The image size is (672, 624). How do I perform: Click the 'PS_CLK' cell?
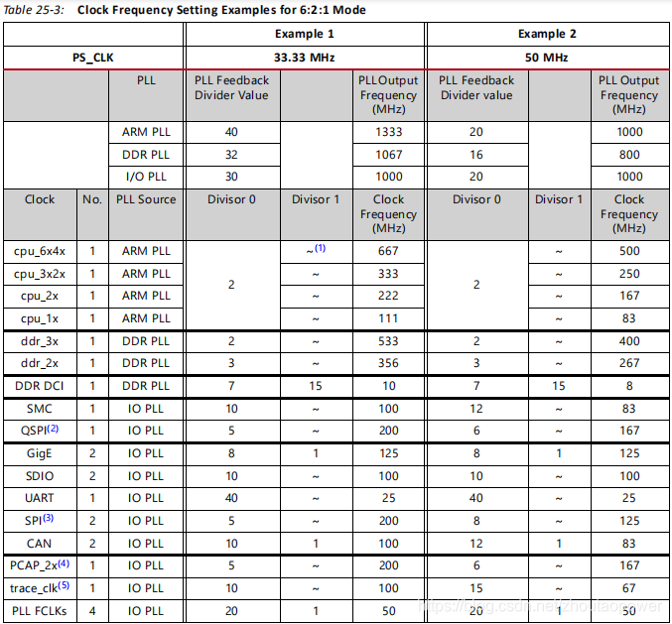[x=93, y=58]
